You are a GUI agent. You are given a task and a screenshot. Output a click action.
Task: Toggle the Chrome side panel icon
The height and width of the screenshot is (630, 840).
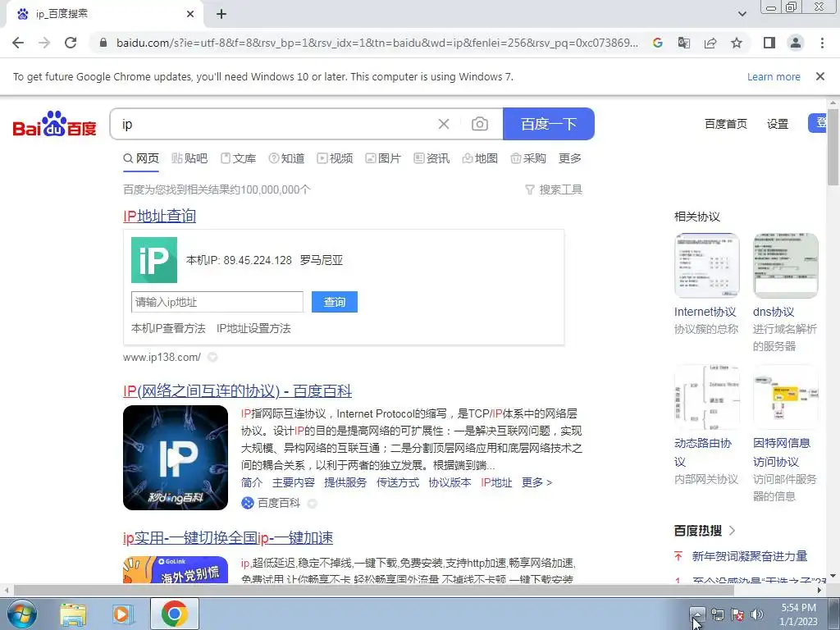(x=769, y=43)
